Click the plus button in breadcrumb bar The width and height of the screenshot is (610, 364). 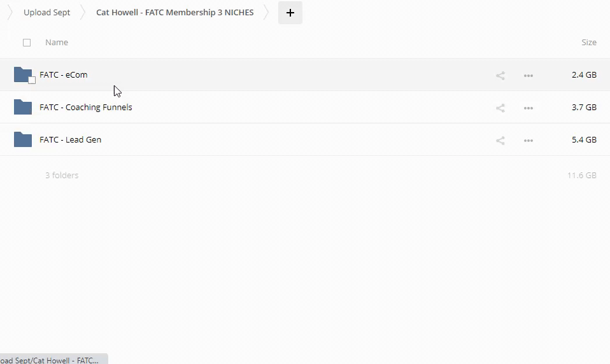[290, 13]
